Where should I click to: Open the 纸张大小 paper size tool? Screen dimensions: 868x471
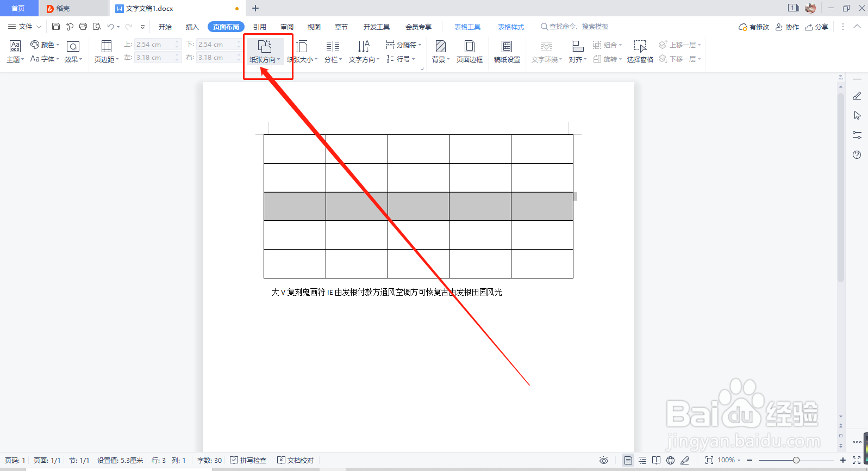click(302, 52)
